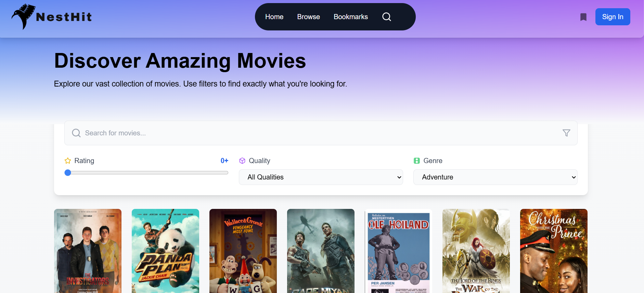Screen dimensions: 644x293
Task: Click the Discover Amazing Movies heading
Action: [180, 61]
